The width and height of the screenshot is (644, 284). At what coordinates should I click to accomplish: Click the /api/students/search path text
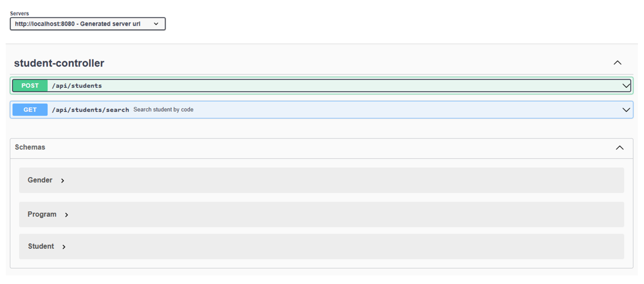pos(90,110)
